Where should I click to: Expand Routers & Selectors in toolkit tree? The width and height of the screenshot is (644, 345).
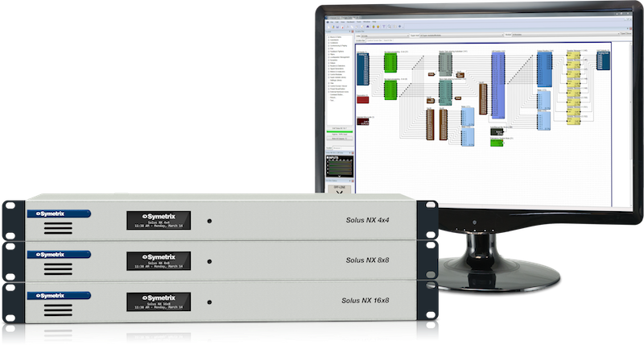328,66
